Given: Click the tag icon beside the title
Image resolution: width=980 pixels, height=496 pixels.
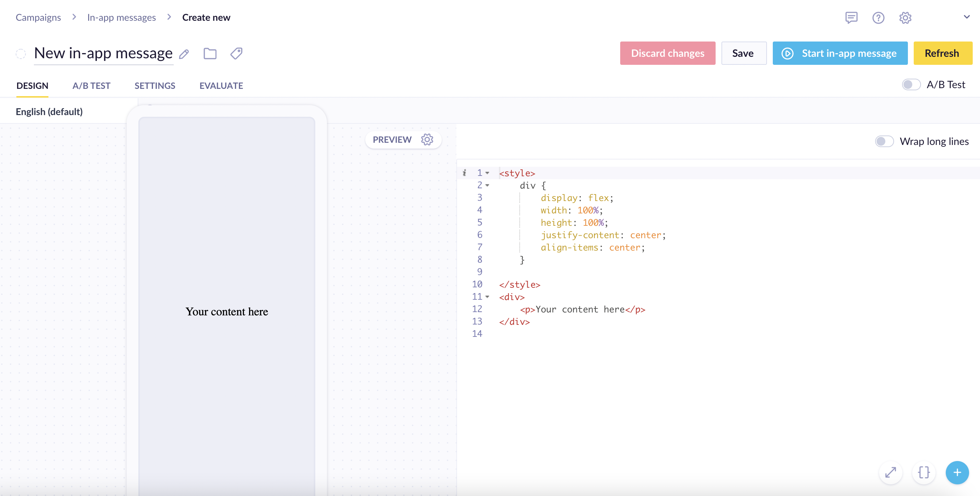Looking at the screenshot, I should tap(236, 54).
